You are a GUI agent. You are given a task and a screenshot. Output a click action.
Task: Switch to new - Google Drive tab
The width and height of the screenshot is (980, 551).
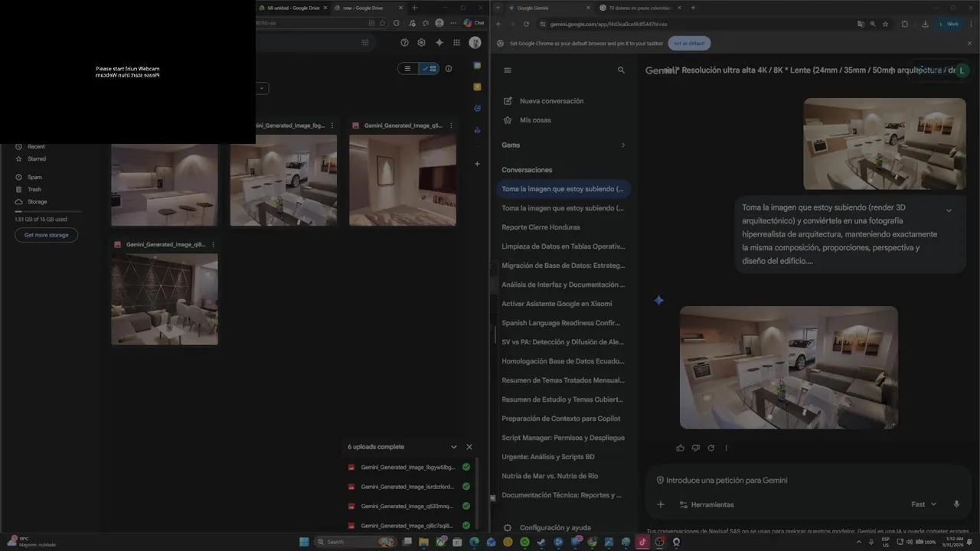[367, 8]
